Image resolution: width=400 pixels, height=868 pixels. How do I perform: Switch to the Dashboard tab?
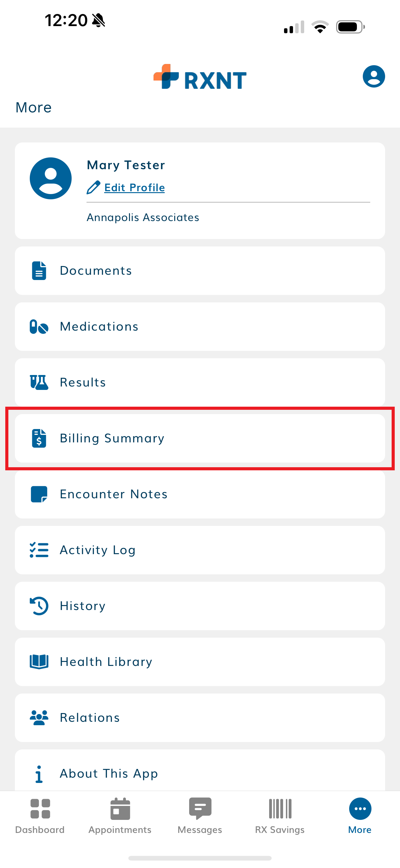tap(40, 816)
